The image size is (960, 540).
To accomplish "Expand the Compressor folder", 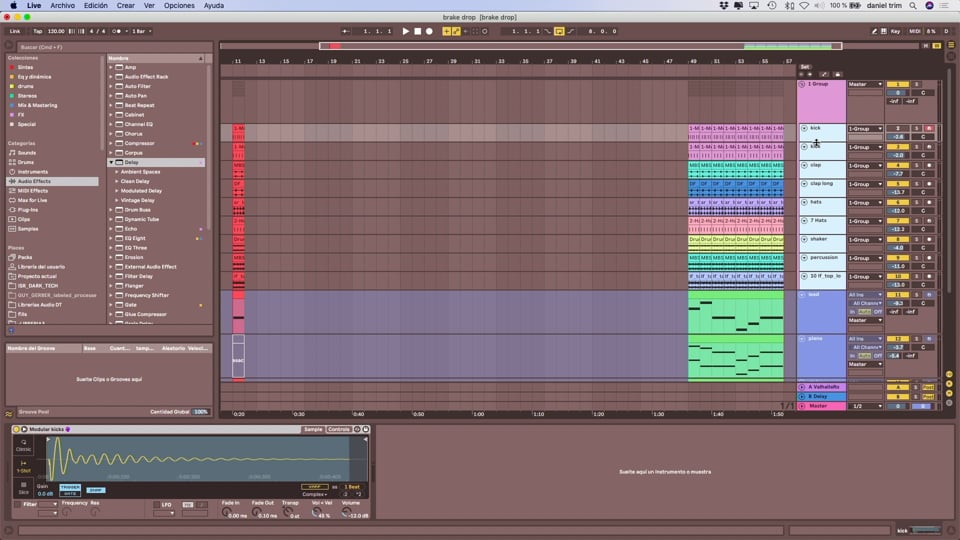I will click(111, 143).
